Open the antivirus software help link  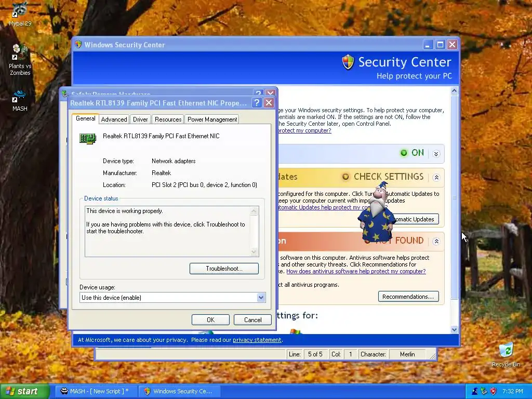click(x=356, y=271)
